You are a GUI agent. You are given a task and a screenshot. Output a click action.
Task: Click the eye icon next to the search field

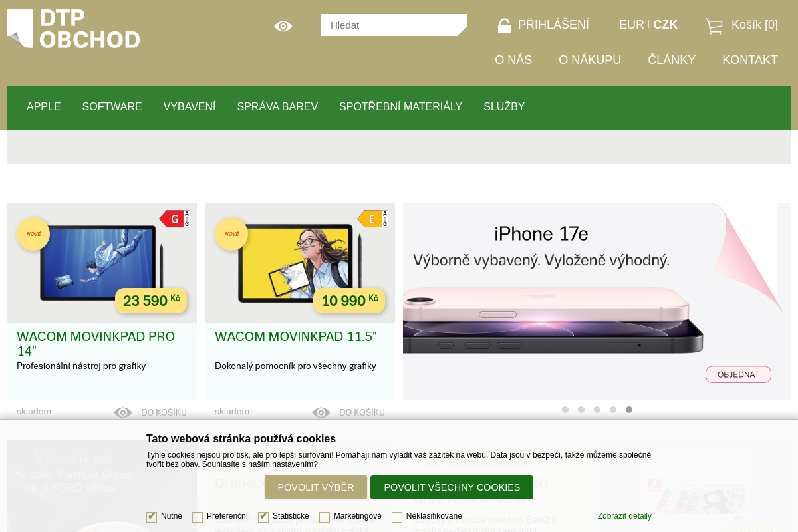tap(283, 26)
